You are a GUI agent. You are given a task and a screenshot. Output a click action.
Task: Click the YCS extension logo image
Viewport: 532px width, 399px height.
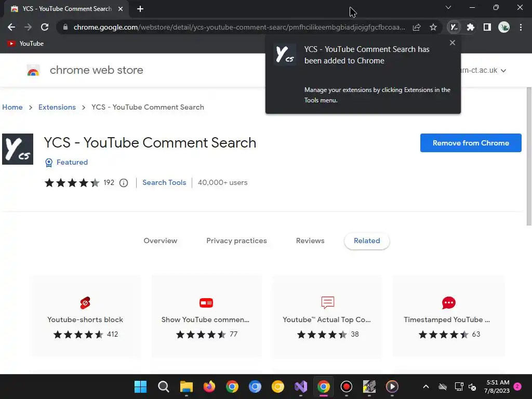18,149
